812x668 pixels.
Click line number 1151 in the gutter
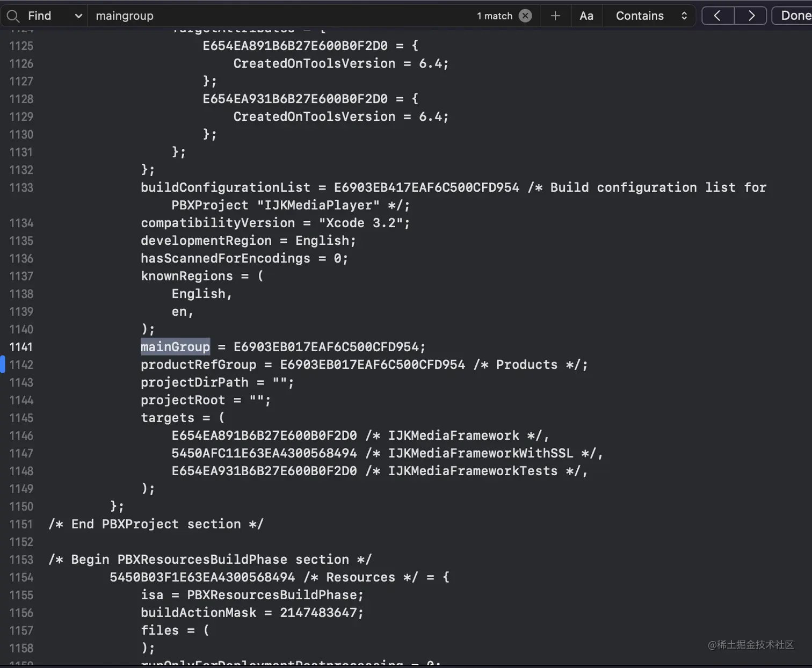point(21,524)
